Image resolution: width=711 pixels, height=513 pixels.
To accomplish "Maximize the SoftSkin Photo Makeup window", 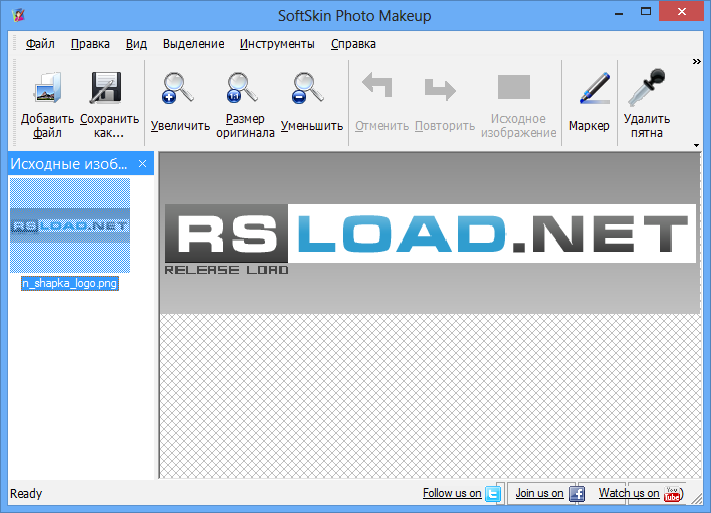I will tap(646, 12).
